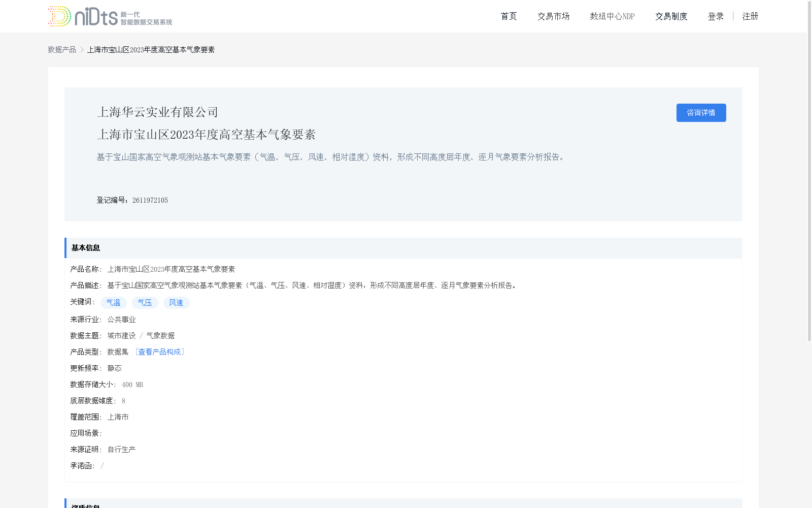Click the 底层数据维度 value 8
Screen dimensions: 812x508
[123, 401]
